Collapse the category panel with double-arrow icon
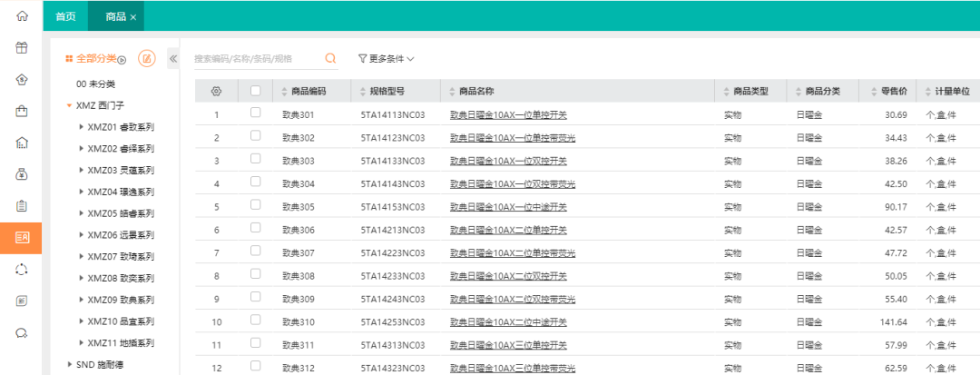Screen dimensions: 980x375 172,58
